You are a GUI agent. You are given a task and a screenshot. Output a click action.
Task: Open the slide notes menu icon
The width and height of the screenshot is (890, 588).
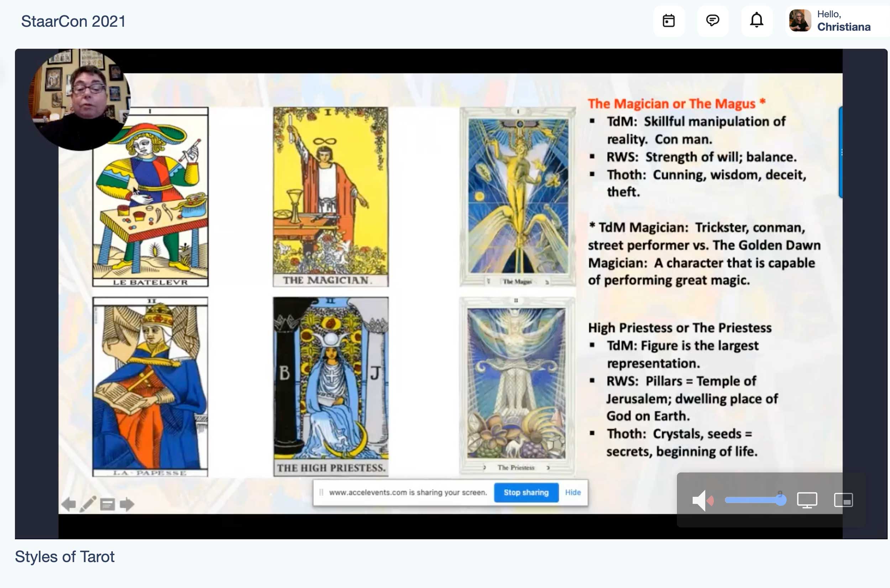(x=108, y=504)
